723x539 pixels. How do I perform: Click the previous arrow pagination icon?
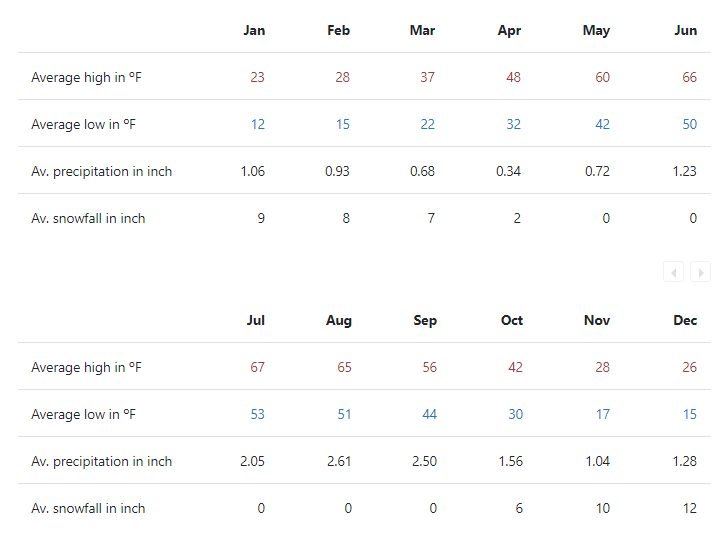coord(673,272)
